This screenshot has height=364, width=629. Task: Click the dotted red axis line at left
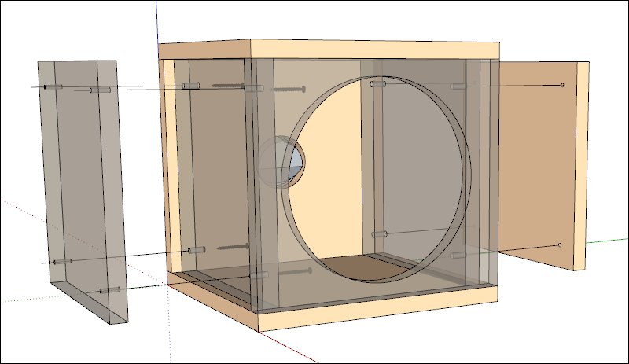[x=79, y=236]
